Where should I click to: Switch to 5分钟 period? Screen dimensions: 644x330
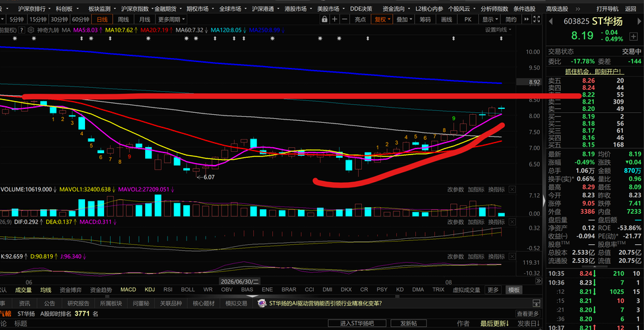click(17, 19)
